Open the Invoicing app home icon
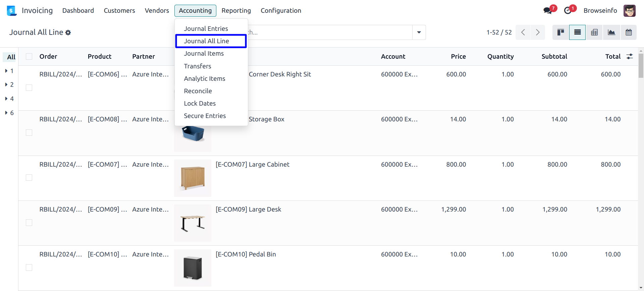644x291 pixels. click(x=12, y=11)
